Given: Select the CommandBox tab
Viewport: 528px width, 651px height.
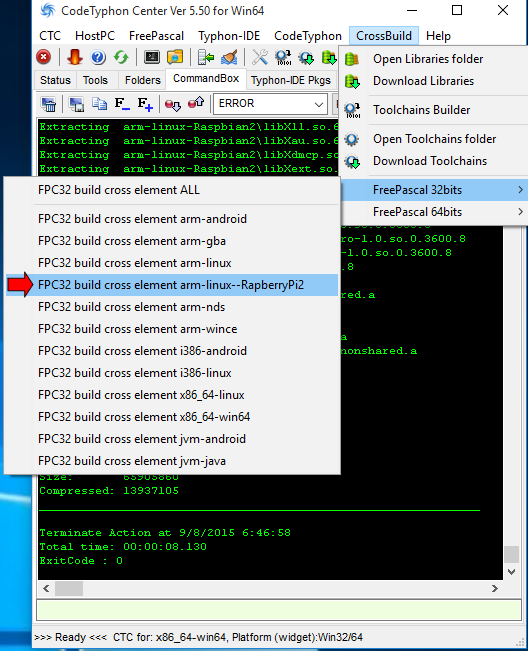Looking at the screenshot, I should [x=206, y=78].
